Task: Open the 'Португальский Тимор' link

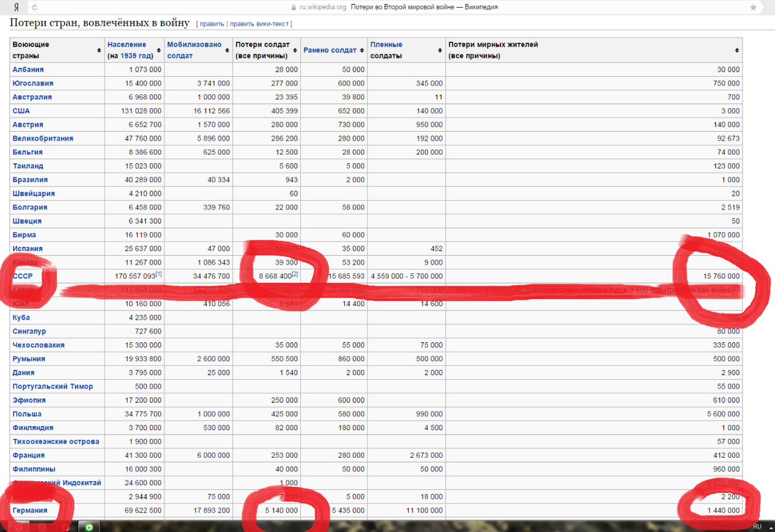Action: tap(52, 386)
